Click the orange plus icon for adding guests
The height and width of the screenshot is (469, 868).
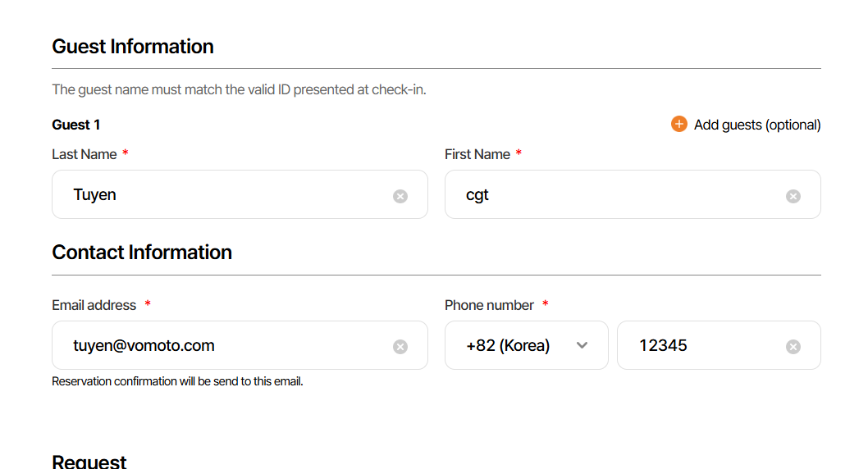(x=678, y=124)
